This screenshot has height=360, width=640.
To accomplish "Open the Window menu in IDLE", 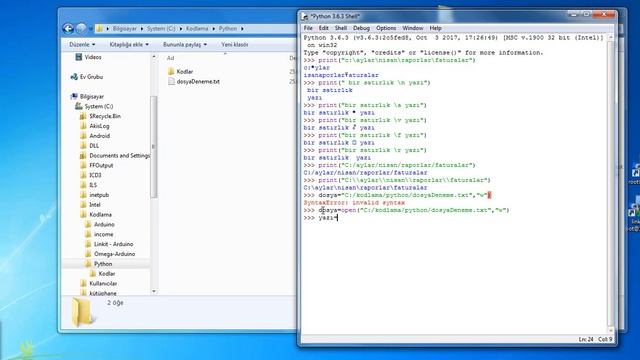I will coord(413,28).
